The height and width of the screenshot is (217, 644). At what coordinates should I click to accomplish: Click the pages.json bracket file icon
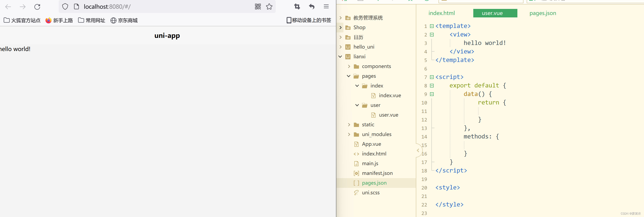tap(357, 183)
